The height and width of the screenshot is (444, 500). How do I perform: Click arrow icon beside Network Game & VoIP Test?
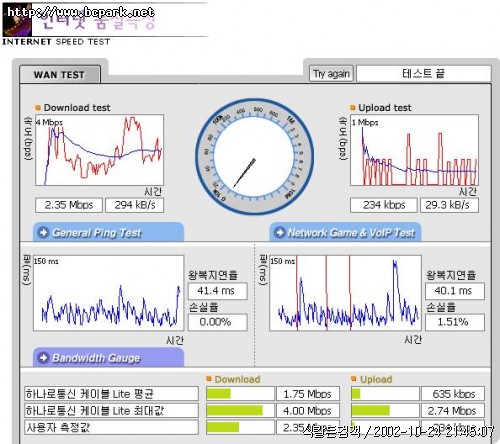(x=280, y=232)
